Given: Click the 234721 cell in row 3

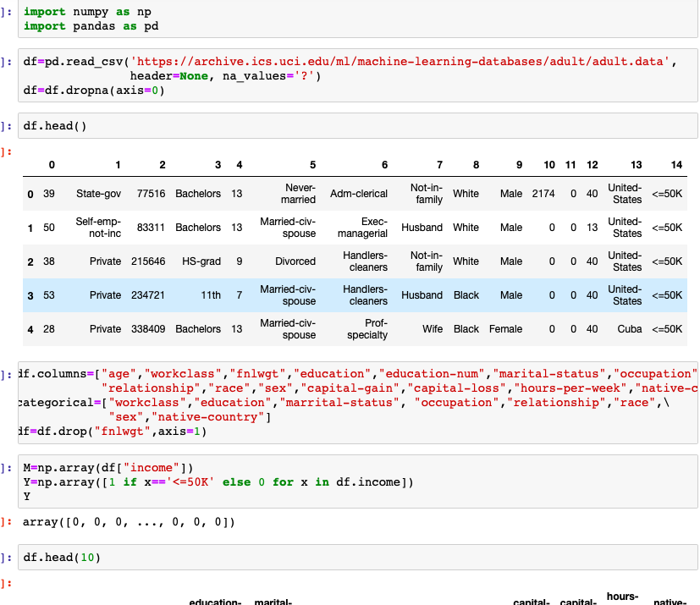Looking at the screenshot, I should [148, 295].
